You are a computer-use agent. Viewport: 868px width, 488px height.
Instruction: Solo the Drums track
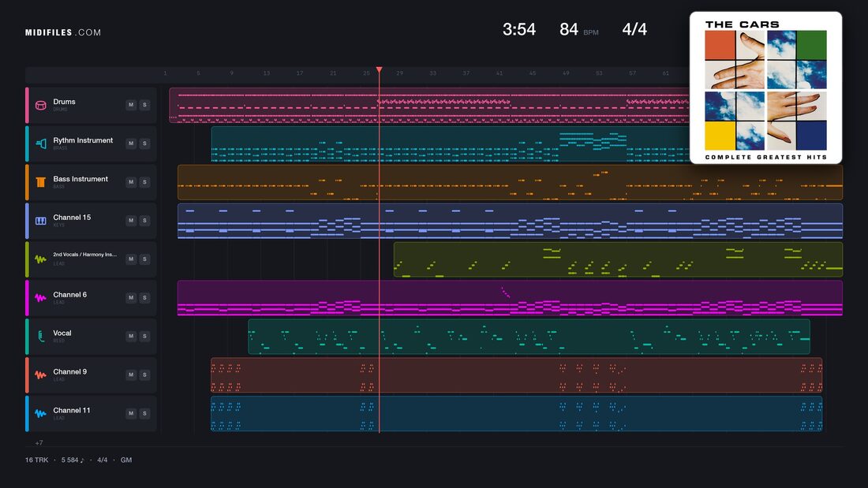144,105
